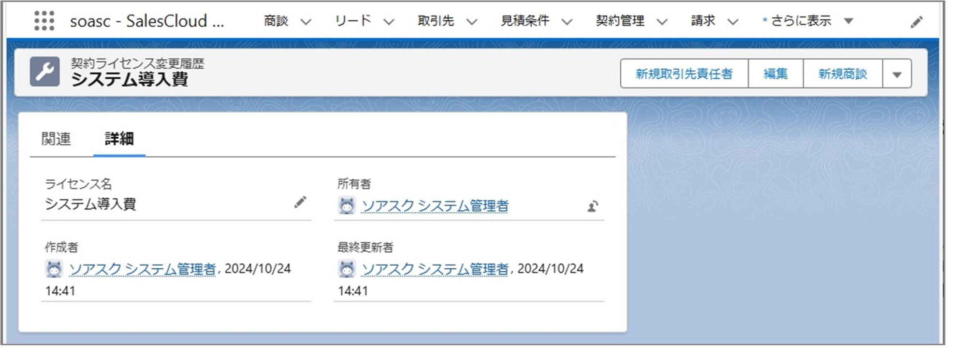
Task: Switch to the 関連 tab
Action: (x=56, y=139)
